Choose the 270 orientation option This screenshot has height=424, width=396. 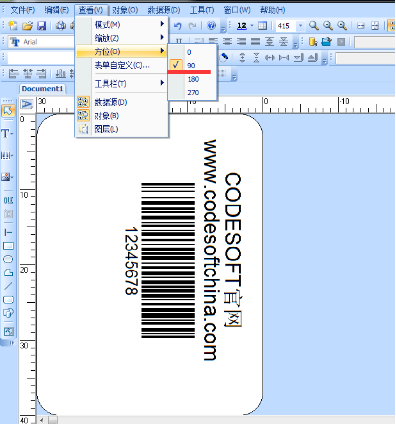pos(192,93)
